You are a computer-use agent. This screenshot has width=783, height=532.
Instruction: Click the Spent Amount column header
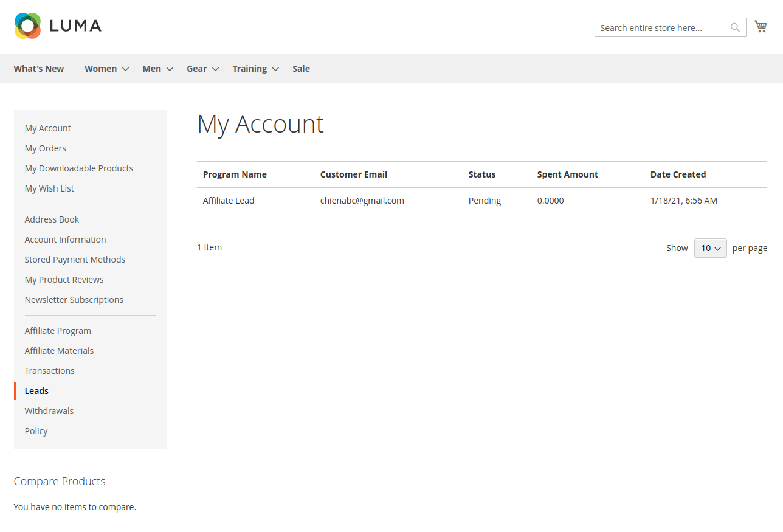[568, 174]
